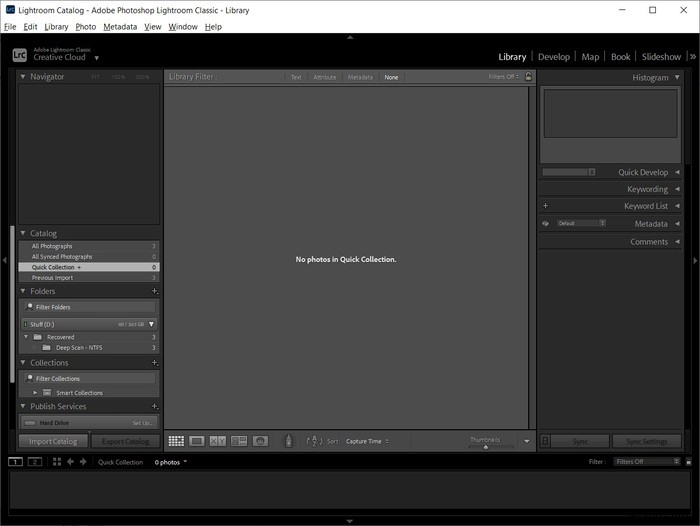Open second window display button 2
Screen dimensions: 700x526
[x=35, y=462]
